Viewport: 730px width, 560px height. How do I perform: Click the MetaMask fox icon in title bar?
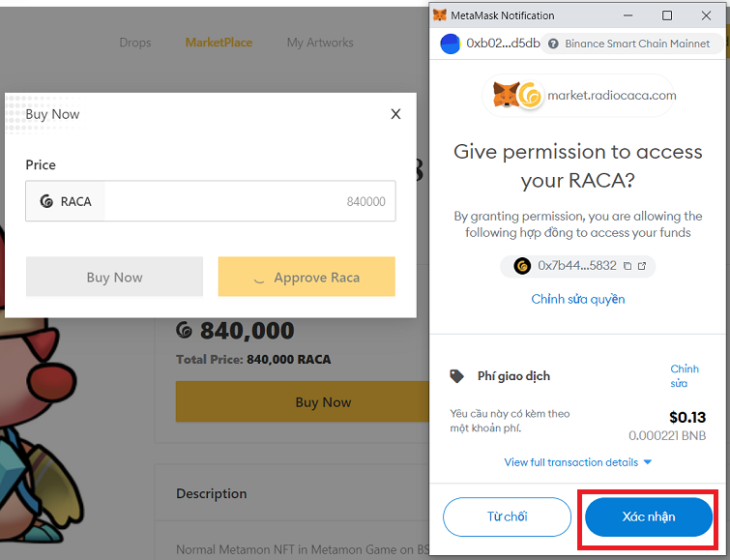pyautogui.click(x=440, y=15)
